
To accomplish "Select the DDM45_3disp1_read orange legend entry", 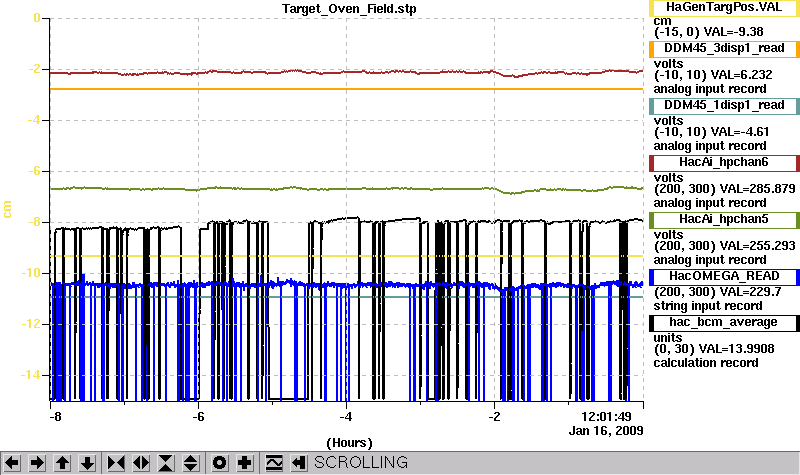I will click(x=724, y=48).
